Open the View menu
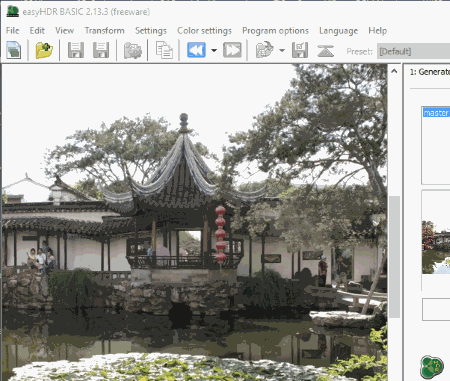Screen dimensions: 450x381 (64, 31)
